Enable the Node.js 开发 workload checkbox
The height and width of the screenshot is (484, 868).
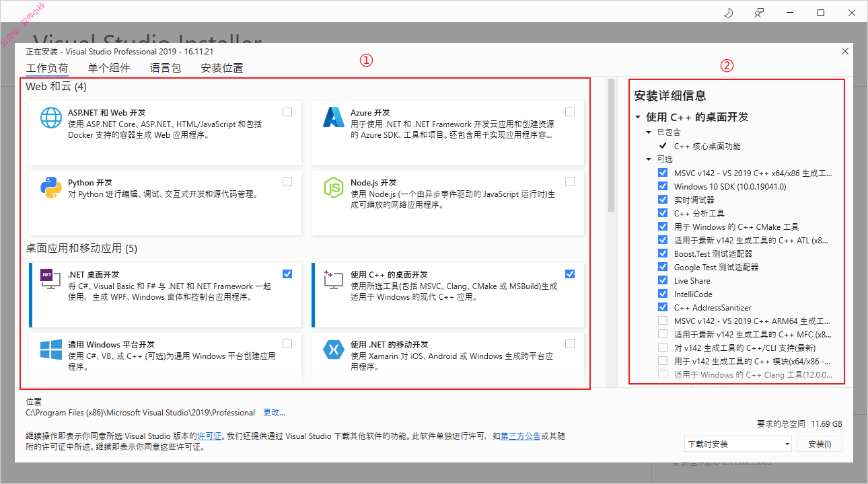pyautogui.click(x=570, y=182)
